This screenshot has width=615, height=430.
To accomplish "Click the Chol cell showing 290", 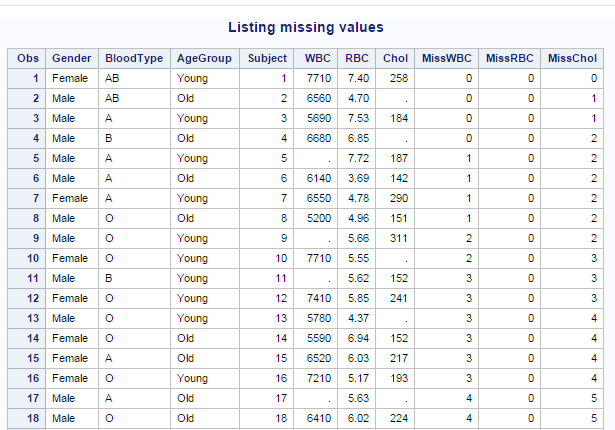I will tap(396, 197).
